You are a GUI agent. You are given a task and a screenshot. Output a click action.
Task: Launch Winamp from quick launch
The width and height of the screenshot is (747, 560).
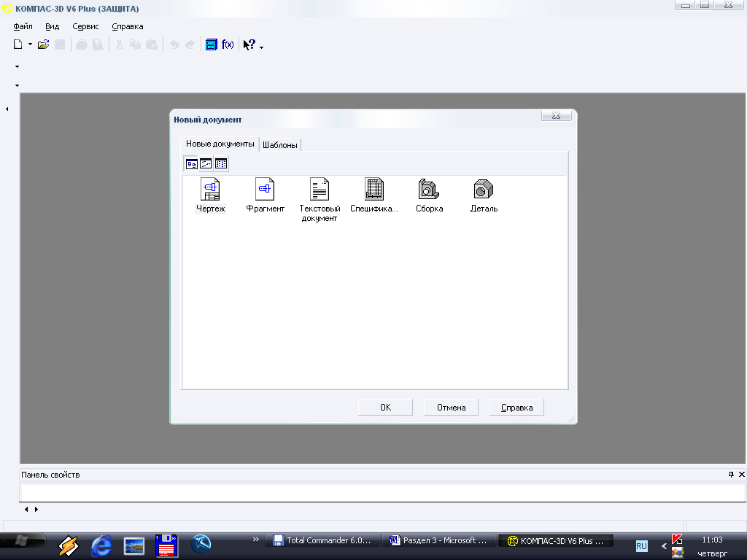tap(69, 545)
